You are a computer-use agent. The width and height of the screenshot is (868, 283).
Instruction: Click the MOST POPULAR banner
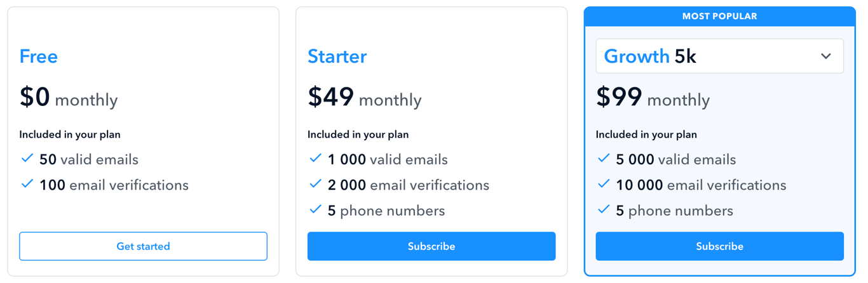point(719,16)
